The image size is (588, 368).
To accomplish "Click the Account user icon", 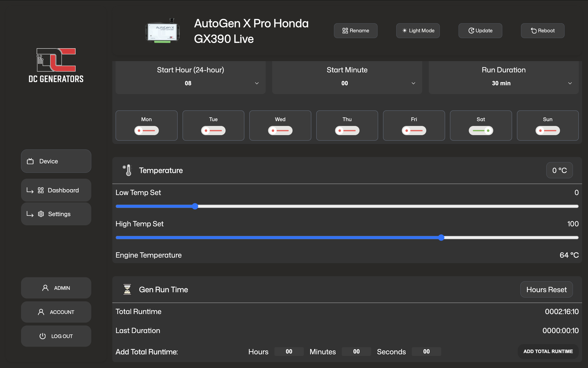I will 41,312.
